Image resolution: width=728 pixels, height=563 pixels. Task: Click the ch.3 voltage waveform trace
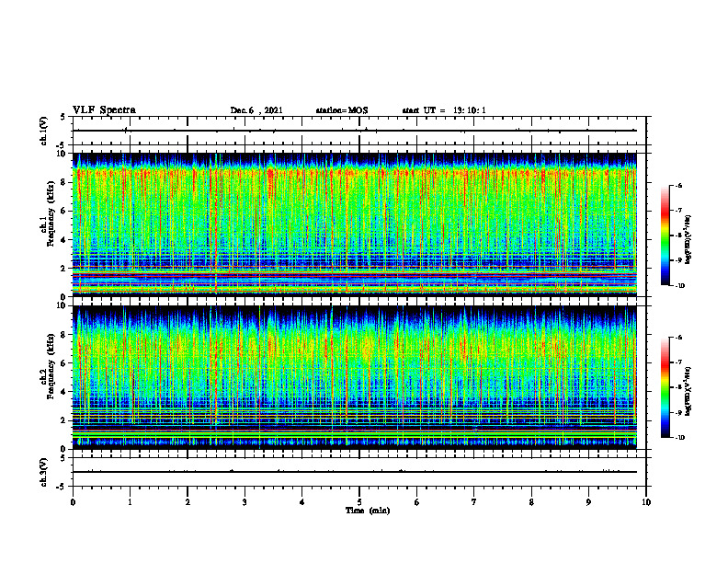(355, 472)
